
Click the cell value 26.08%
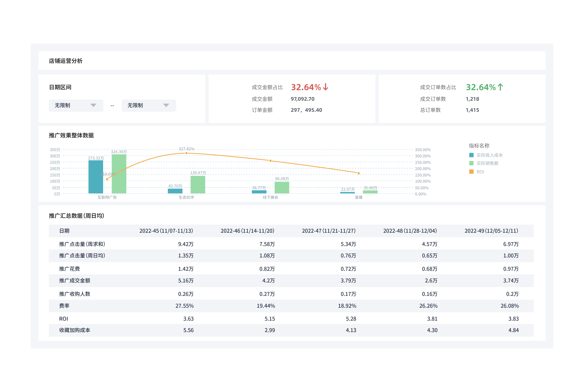click(509, 306)
